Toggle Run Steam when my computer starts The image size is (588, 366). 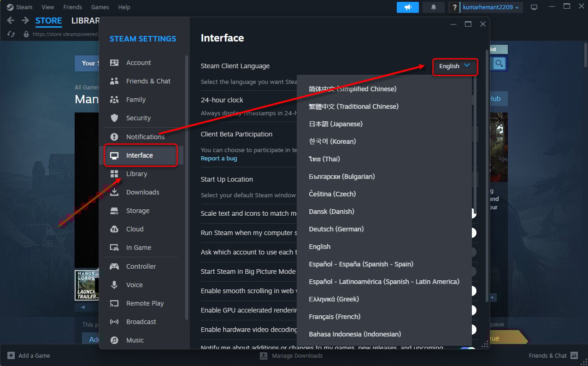472,233
